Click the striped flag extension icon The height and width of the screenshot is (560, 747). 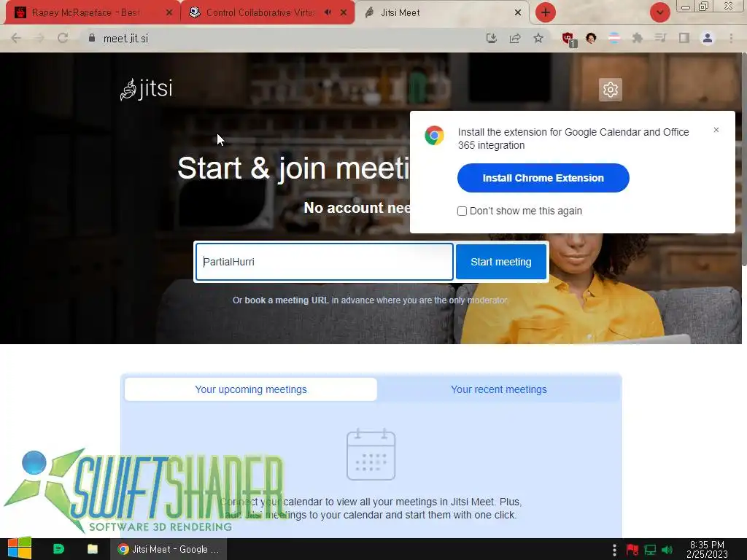click(614, 38)
